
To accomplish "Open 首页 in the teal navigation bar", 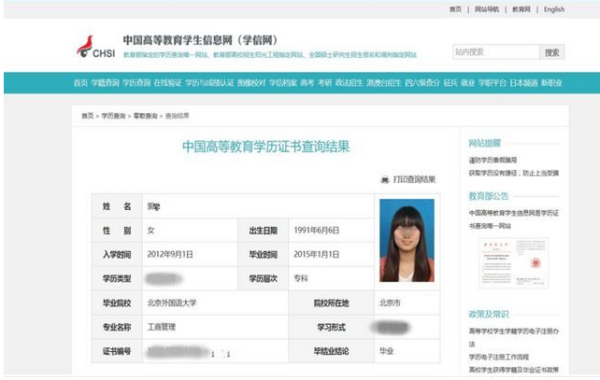I will click(80, 83).
